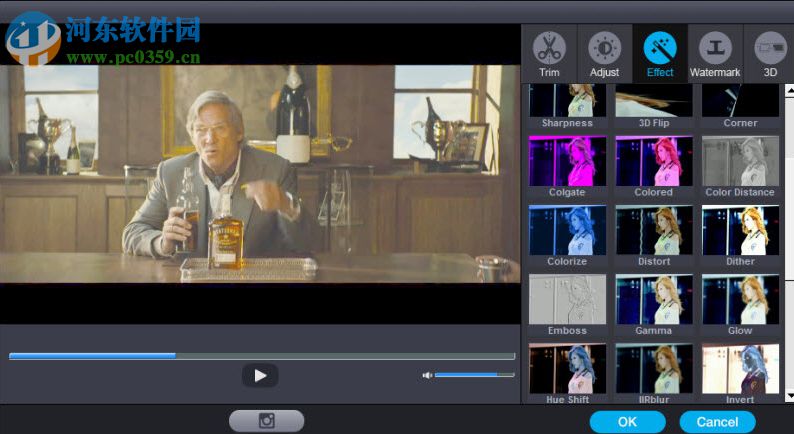Open the Adjust brightness tool
This screenshot has width=794, height=434.
(605, 54)
